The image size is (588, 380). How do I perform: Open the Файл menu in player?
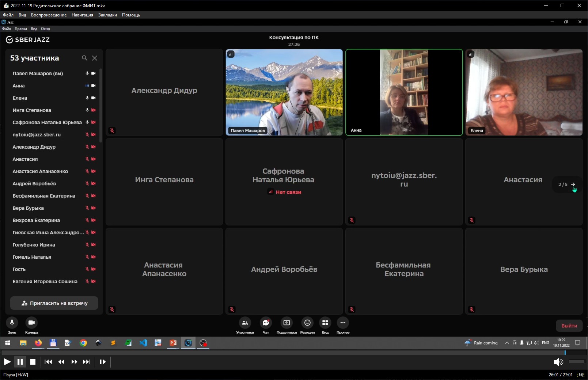(8, 15)
